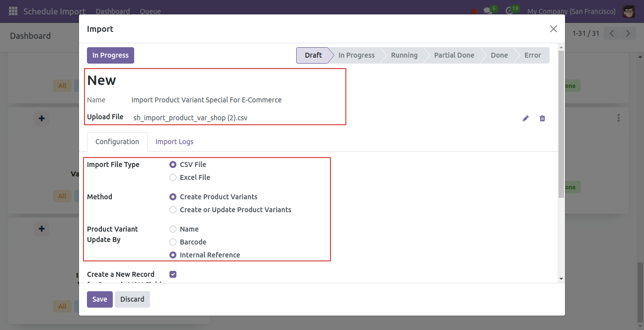Image resolution: width=644 pixels, height=330 pixels.
Task: Delete the uploaded file with trash icon
Action: [x=542, y=118]
